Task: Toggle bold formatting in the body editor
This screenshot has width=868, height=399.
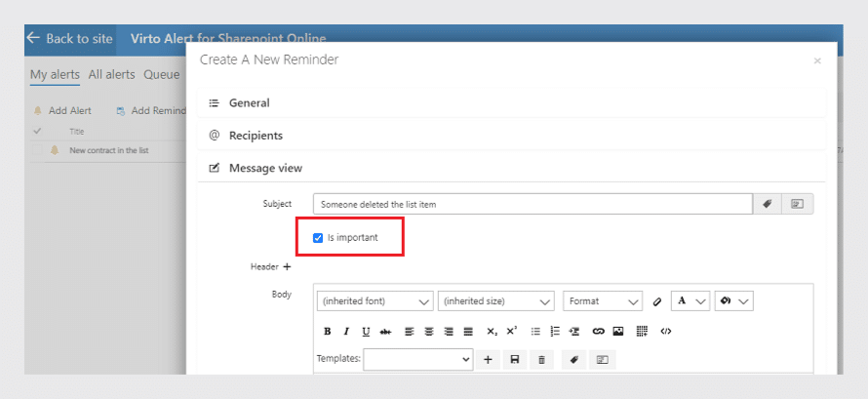Action: (327, 332)
